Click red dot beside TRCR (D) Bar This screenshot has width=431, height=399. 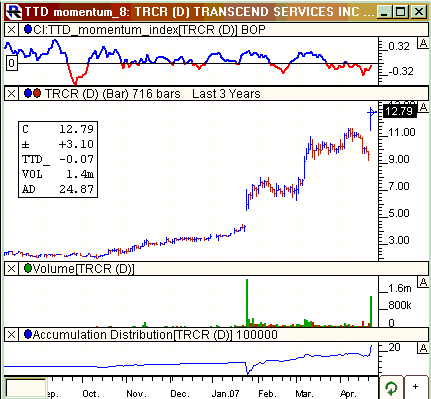pyautogui.click(x=37, y=94)
